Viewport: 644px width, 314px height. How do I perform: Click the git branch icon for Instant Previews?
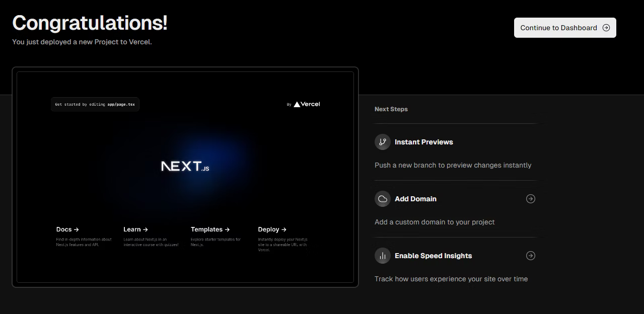coord(383,142)
